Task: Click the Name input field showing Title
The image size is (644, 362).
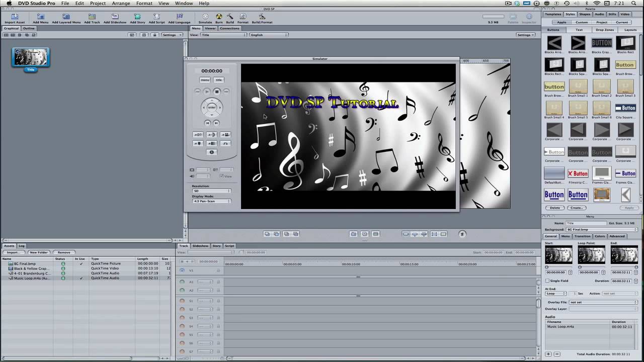Action: [x=586, y=223]
